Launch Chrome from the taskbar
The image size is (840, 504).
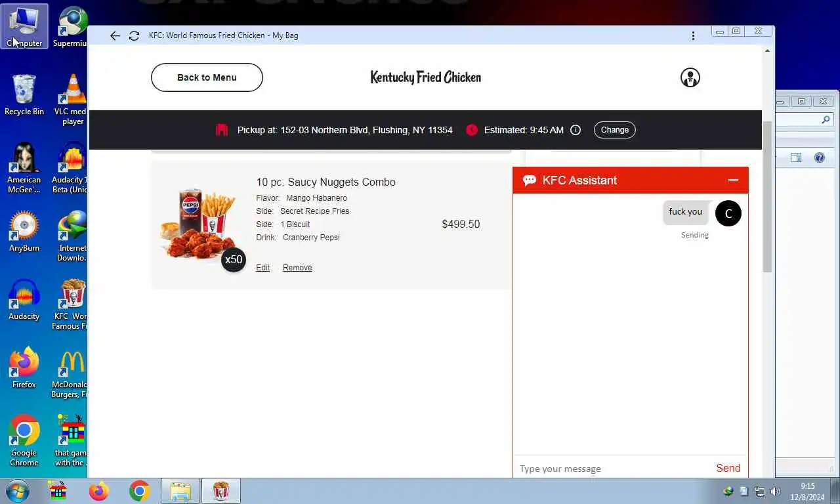coord(139,491)
